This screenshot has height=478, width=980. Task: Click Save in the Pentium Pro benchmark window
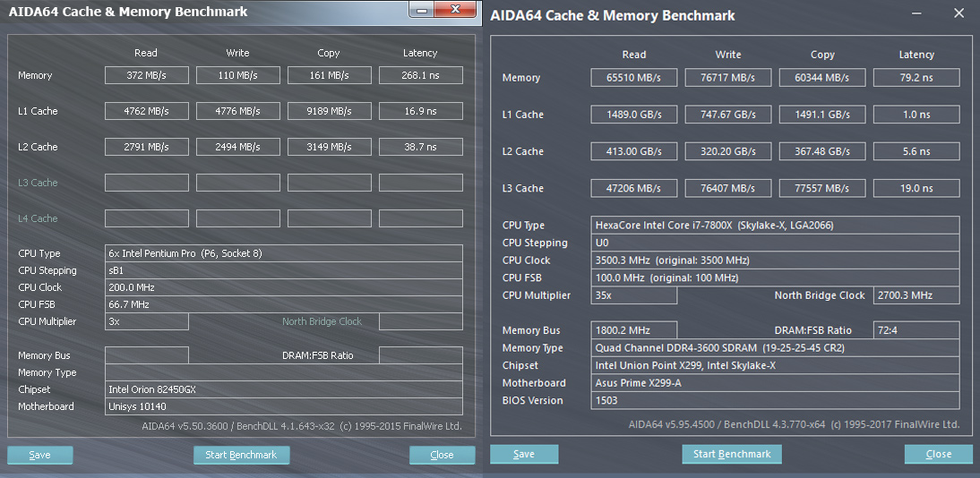coord(40,455)
